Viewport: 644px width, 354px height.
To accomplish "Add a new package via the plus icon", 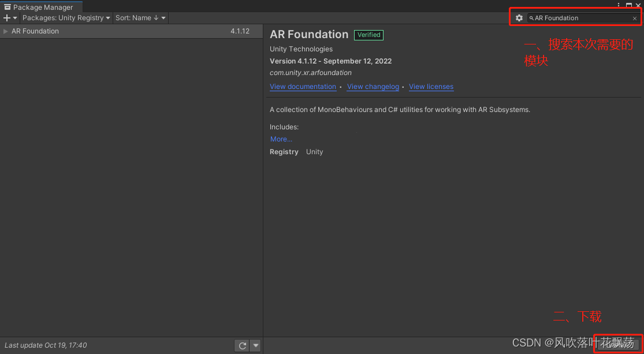I will pyautogui.click(x=6, y=18).
